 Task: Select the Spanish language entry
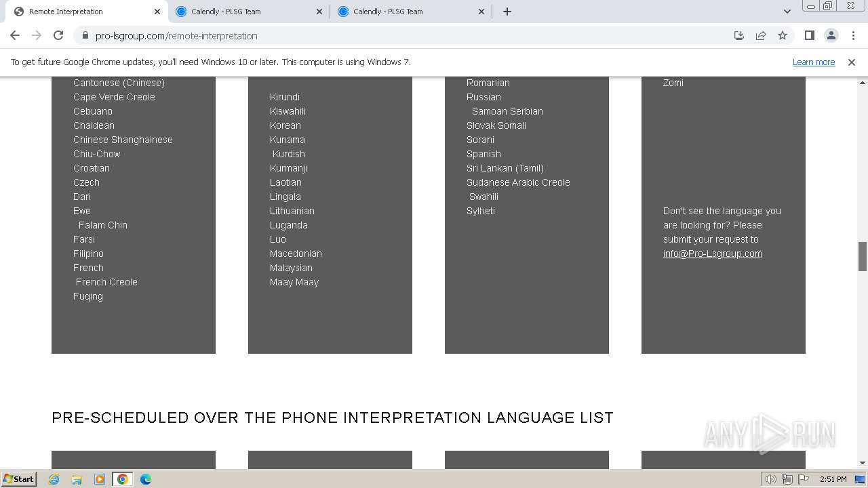coord(484,154)
